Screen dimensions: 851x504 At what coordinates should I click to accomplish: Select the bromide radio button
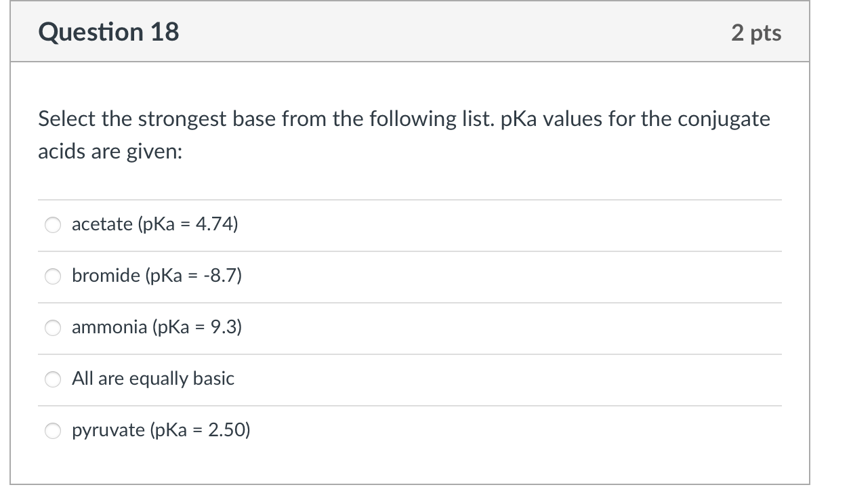(x=53, y=276)
